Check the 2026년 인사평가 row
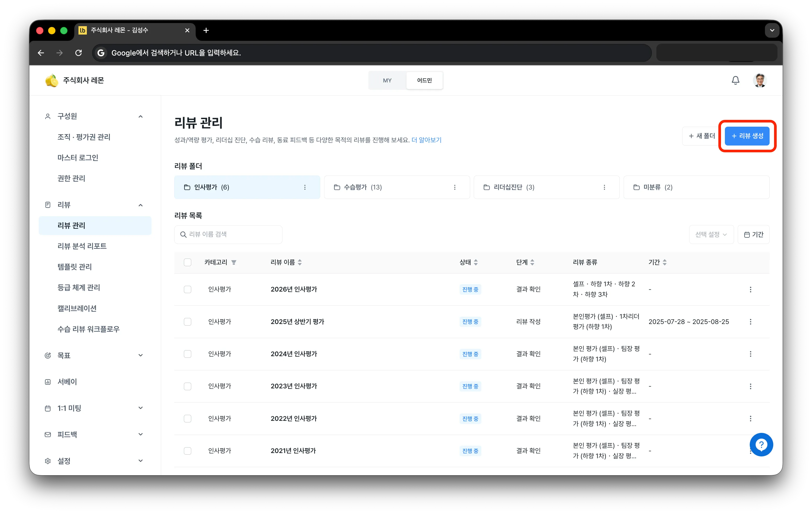This screenshot has height=514, width=812. coord(188,289)
